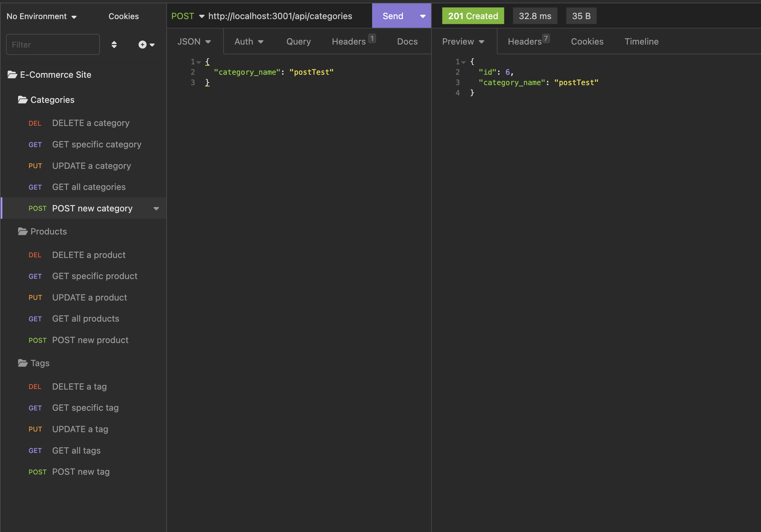Click the Categories folder icon
This screenshot has height=532, width=761.
point(22,99)
